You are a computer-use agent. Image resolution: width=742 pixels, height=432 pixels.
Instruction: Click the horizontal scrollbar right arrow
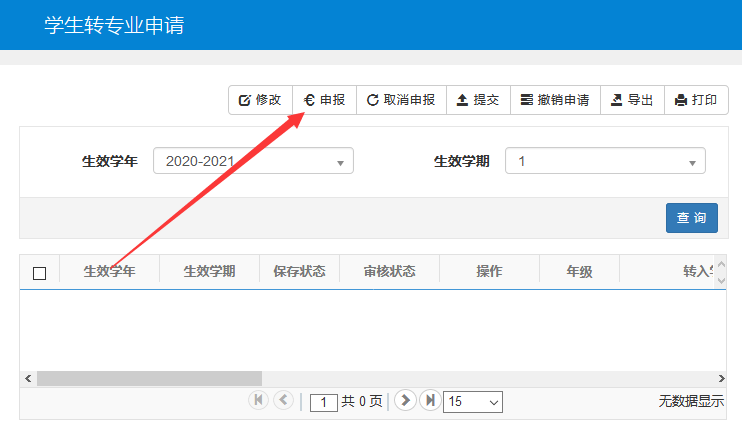[x=721, y=379]
